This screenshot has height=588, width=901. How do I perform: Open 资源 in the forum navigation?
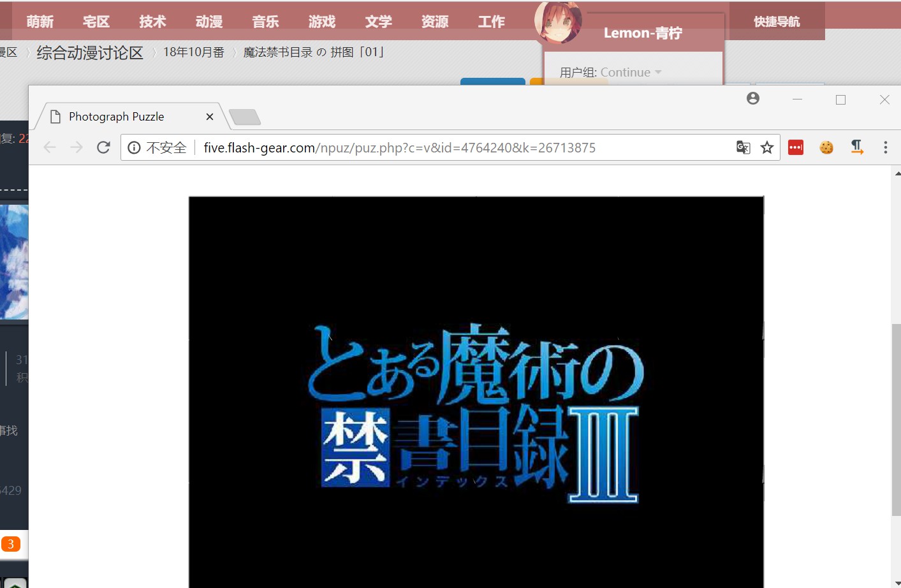click(435, 22)
